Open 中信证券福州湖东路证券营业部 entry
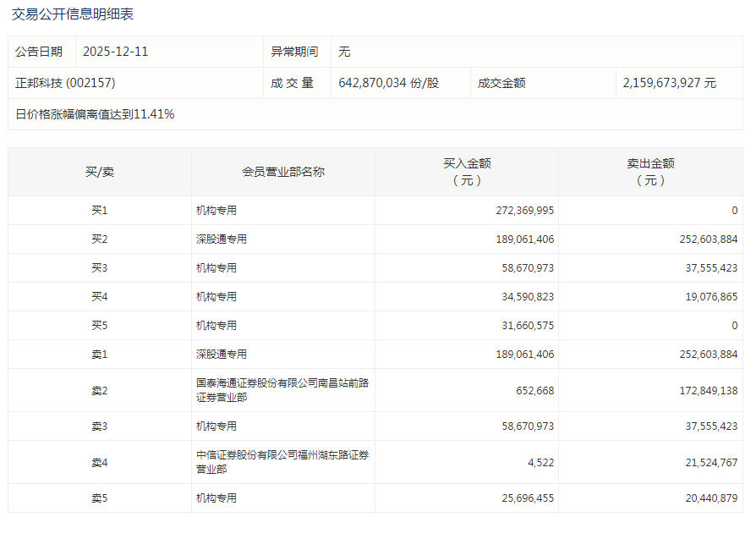 [x=282, y=462]
